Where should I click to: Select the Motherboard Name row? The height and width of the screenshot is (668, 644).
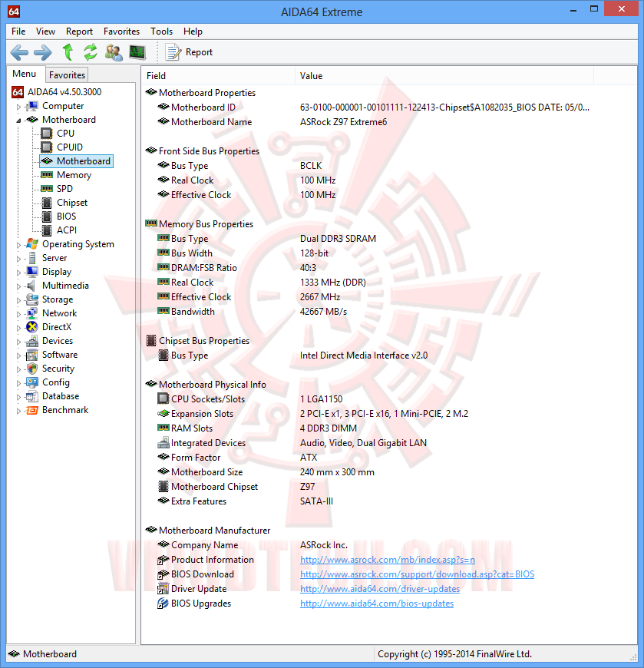click(388, 122)
